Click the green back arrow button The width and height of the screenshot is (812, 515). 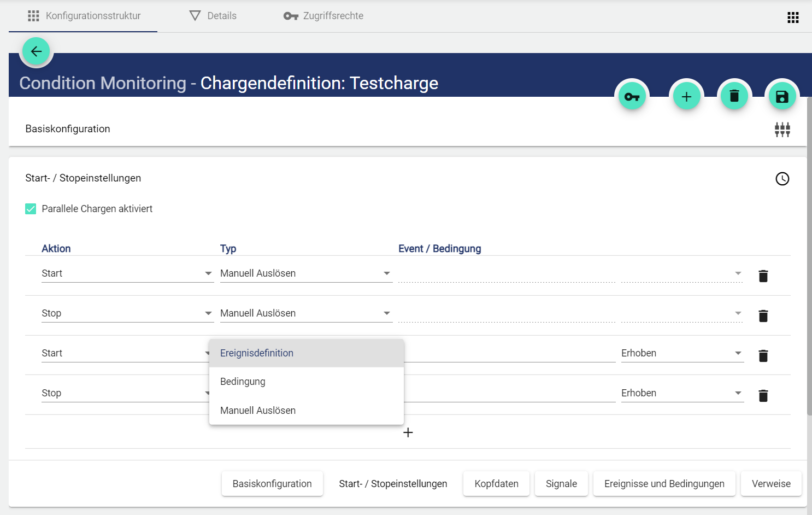pos(37,51)
